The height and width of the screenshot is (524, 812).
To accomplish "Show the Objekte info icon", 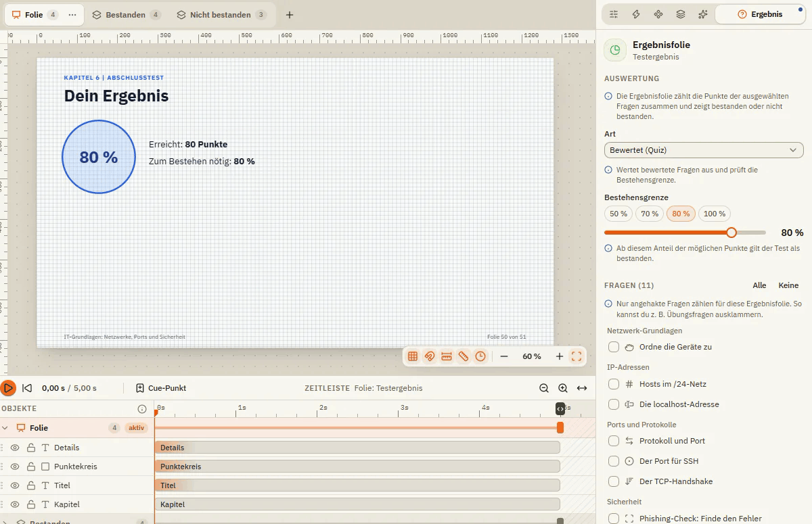I will [142, 409].
